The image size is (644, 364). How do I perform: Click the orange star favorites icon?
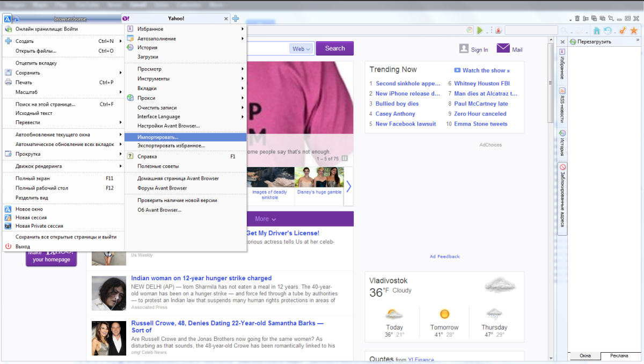(633, 31)
